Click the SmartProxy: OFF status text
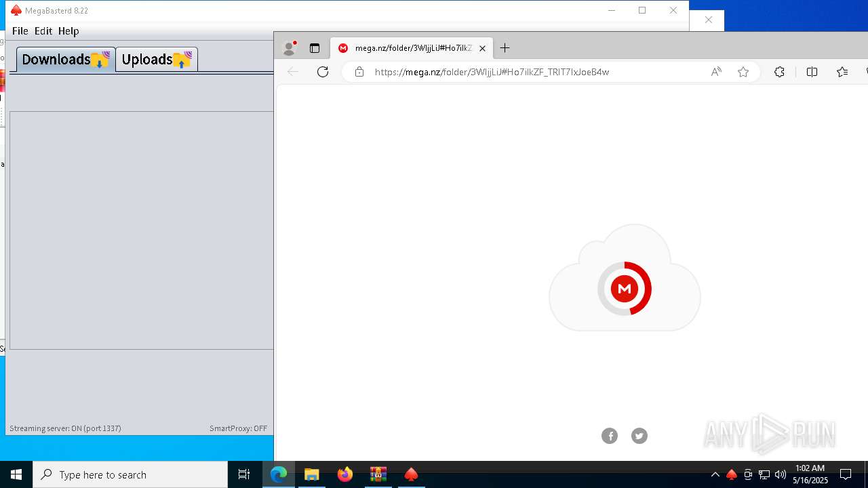The height and width of the screenshot is (488, 868). [238, 428]
